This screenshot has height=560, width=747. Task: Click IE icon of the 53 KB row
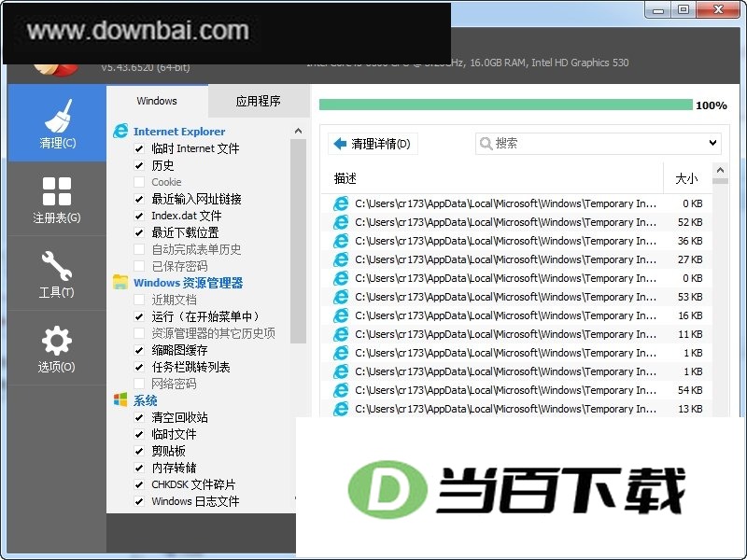[x=341, y=297]
